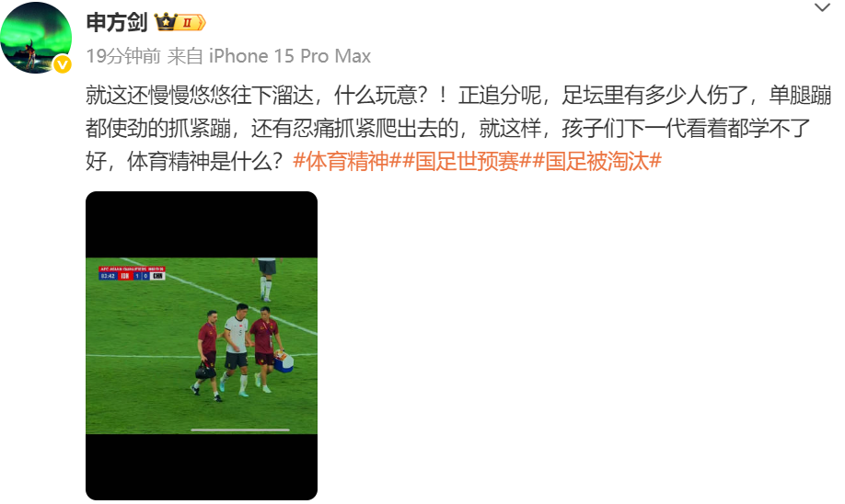Click the white video progress bar
This screenshot has width=845, height=504.
click(x=240, y=430)
